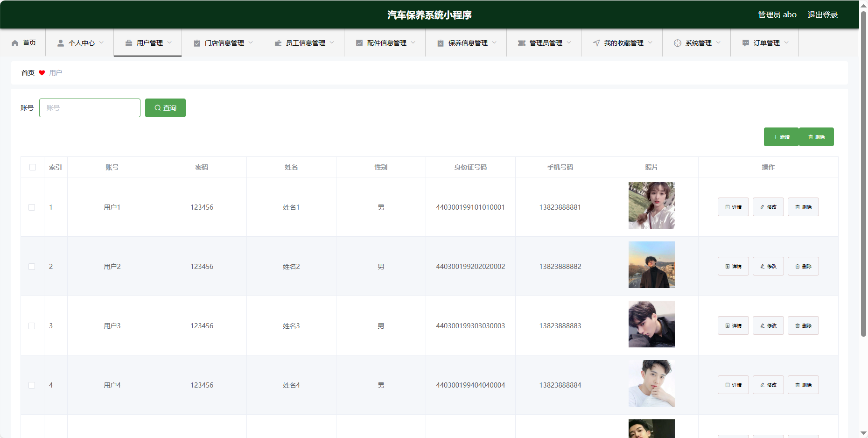Expand the 配件信息管理 dropdown arrow
This screenshot has width=868, height=438.
click(413, 42)
